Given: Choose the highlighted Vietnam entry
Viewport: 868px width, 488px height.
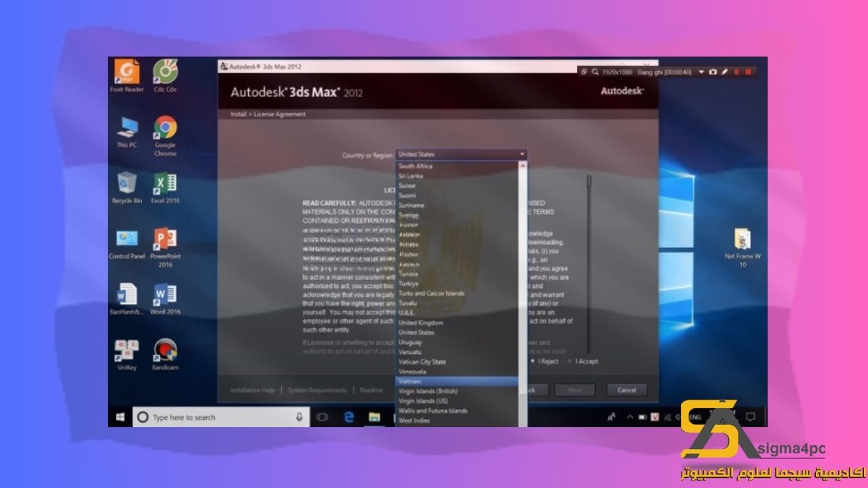Looking at the screenshot, I should tap(456, 382).
